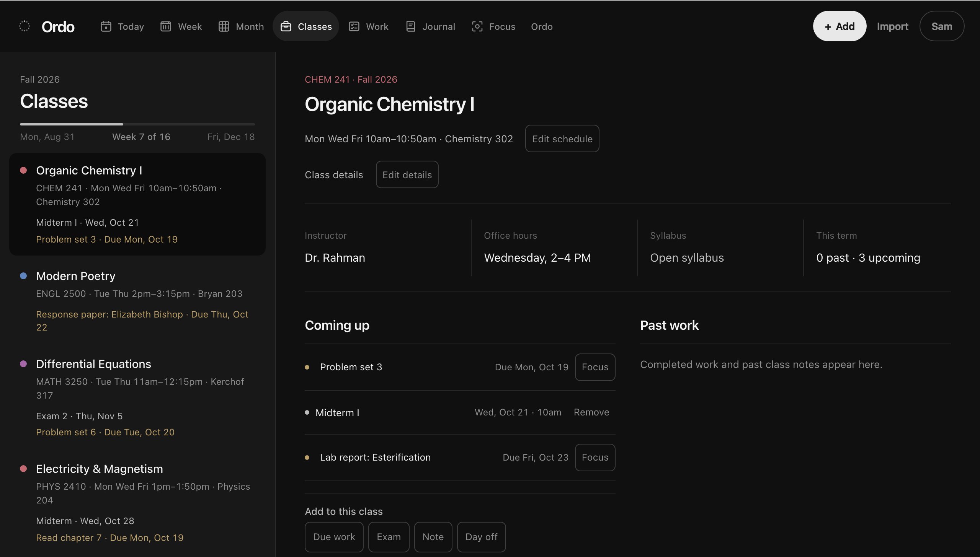This screenshot has width=980, height=557.
Task: Switch to the Month view label
Action: (x=250, y=26)
